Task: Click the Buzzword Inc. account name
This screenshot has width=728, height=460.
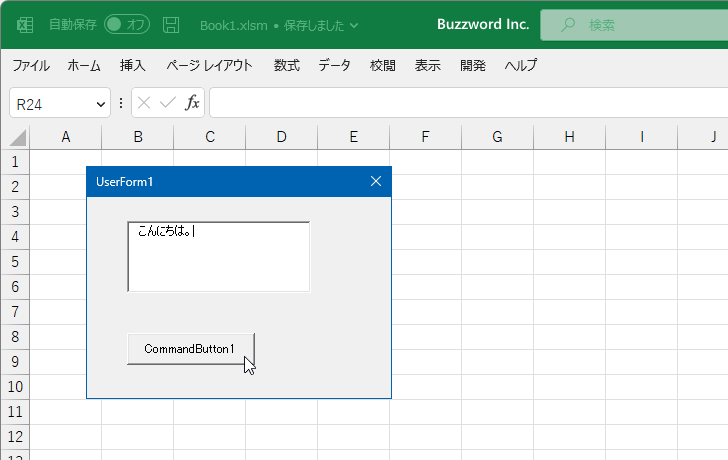Action: coord(483,24)
